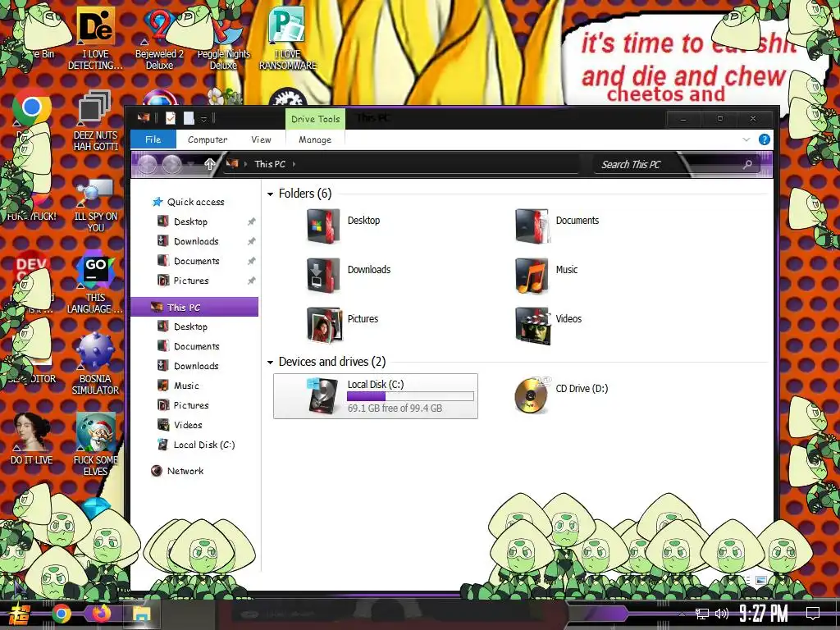Open the File ribbon tab
Viewport: 840px width, 630px height.
click(153, 139)
